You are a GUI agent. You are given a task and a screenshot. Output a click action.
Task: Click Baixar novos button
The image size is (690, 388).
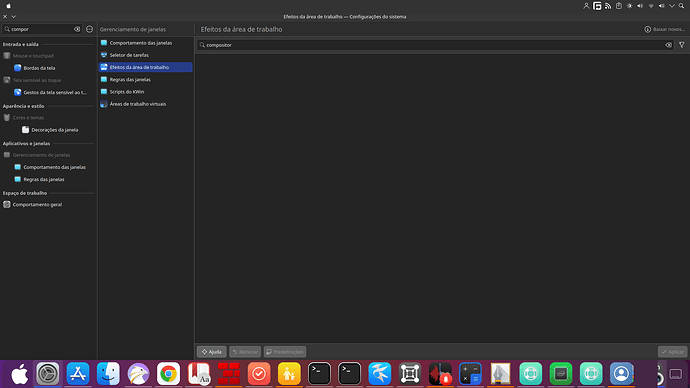tap(664, 29)
